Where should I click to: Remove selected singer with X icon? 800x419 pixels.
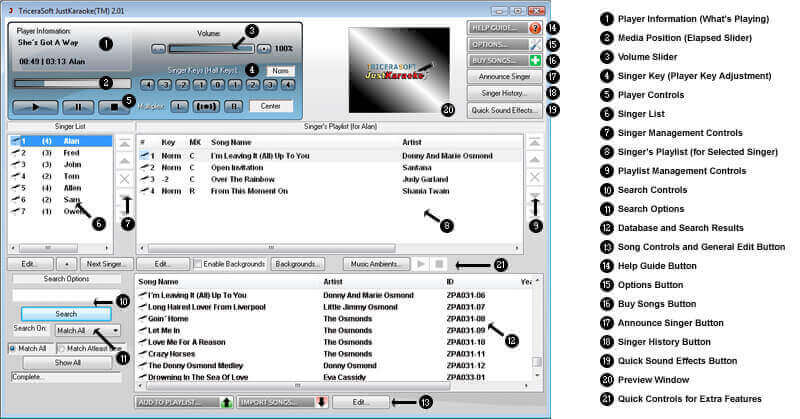(x=125, y=179)
